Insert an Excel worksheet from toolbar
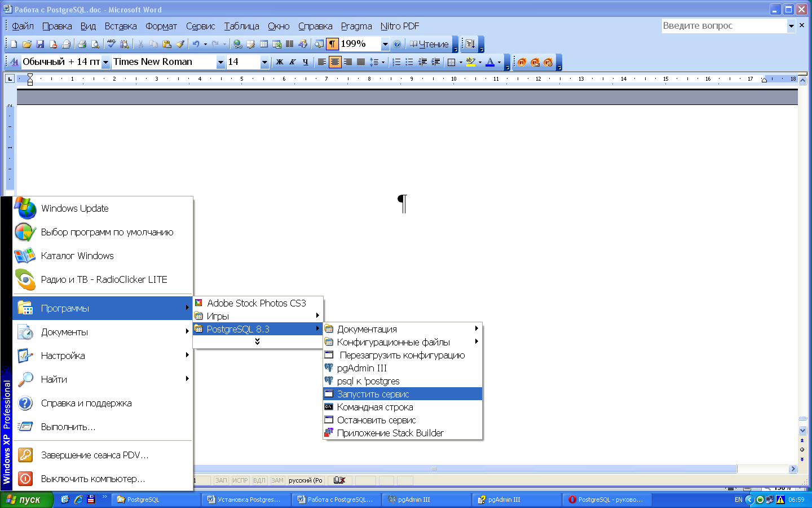The width and height of the screenshot is (812, 508). [277, 44]
